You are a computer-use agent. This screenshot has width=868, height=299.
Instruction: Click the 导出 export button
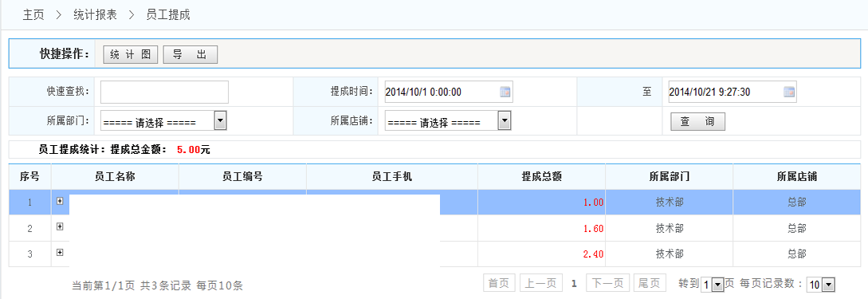190,54
